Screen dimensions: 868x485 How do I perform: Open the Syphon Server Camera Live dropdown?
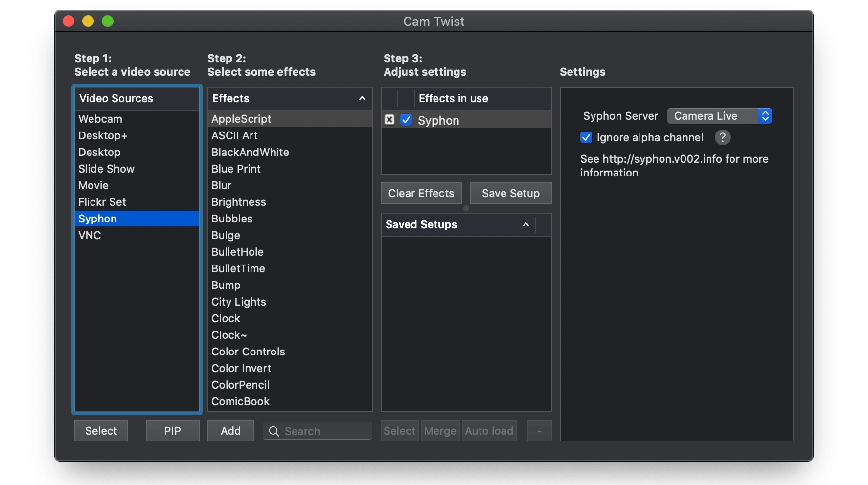(719, 116)
